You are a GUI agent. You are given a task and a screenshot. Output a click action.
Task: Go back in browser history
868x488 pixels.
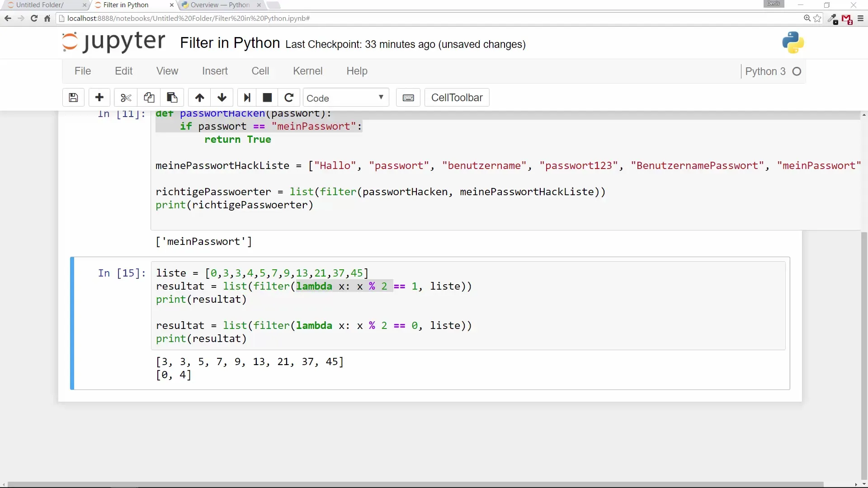pyautogui.click(x=8, y=19)
